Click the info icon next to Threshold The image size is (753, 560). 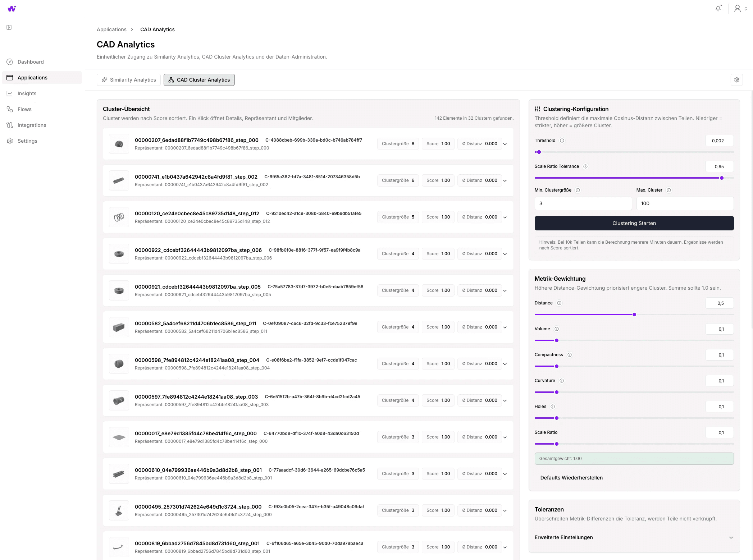click(562, 141)
